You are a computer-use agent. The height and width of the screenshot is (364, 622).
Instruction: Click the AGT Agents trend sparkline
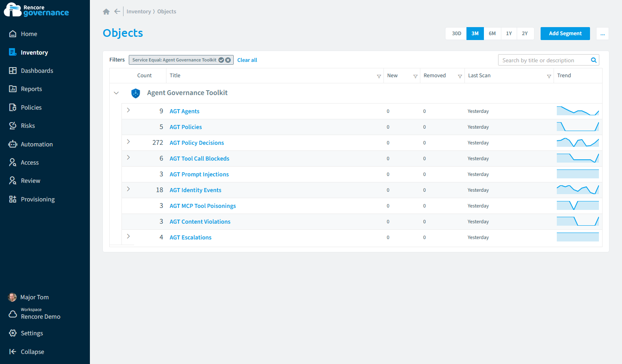coord(578,111)
